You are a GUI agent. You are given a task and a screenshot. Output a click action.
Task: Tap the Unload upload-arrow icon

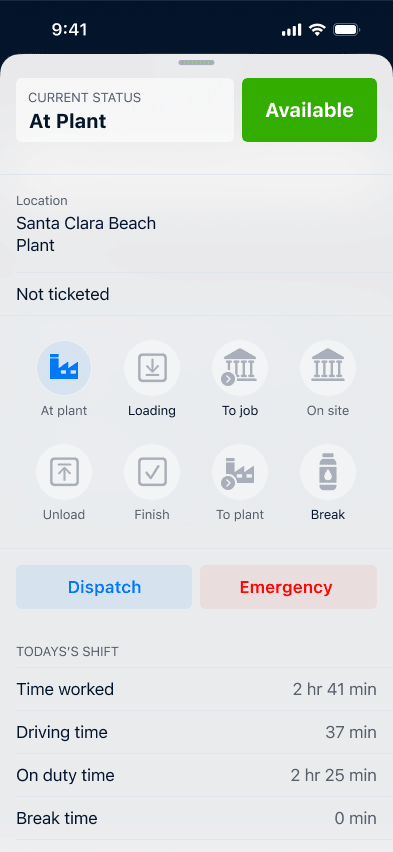64,472
